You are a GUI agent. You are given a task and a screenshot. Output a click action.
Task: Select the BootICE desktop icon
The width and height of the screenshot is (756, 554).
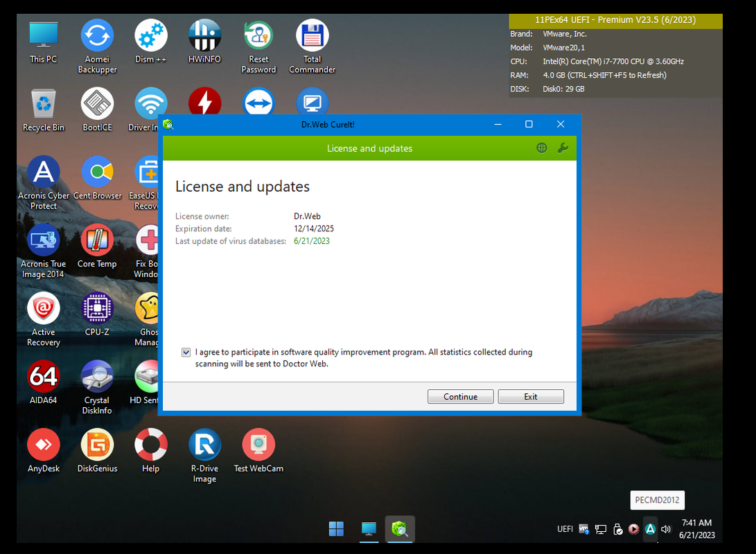98,110
